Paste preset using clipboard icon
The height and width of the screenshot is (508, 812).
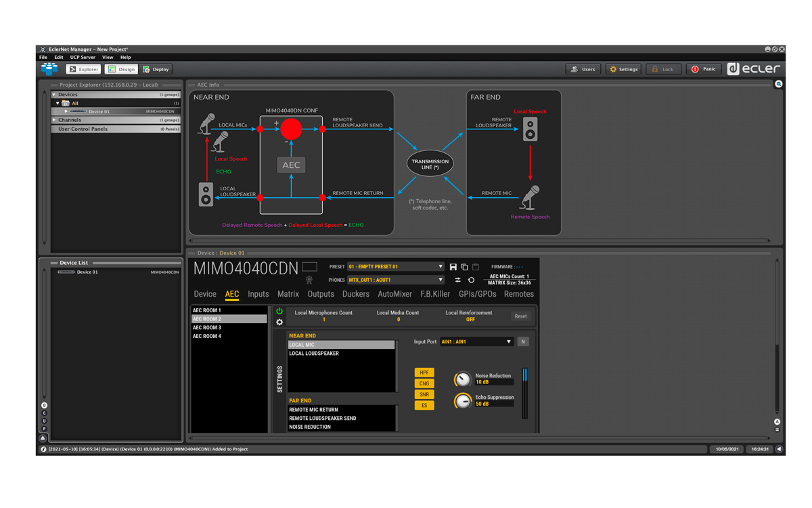476,267
